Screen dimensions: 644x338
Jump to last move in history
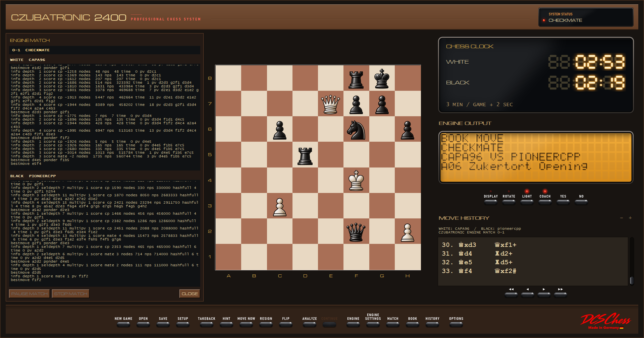point(560,295)
